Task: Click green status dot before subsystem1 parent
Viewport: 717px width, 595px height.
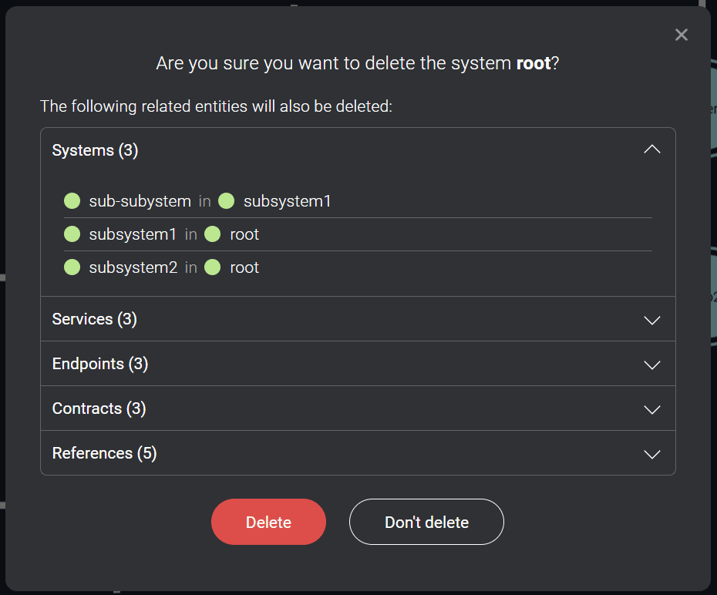Action: pyautogui.click(x=226, y=201)
